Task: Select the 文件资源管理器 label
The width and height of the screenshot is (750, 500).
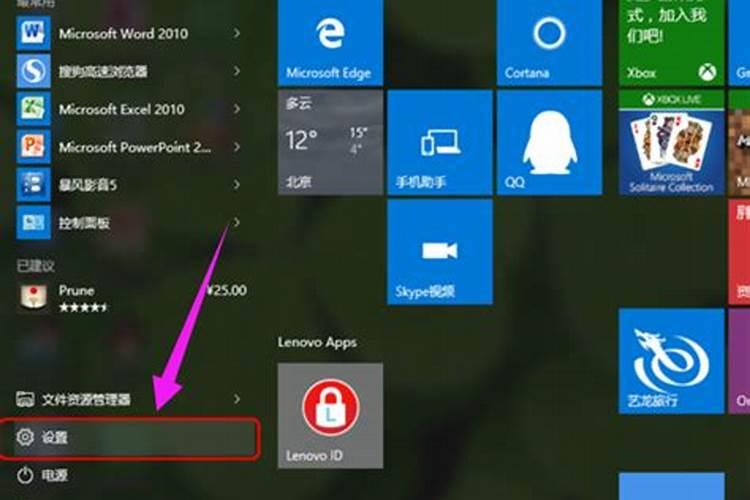Action: tap(86, 399)
